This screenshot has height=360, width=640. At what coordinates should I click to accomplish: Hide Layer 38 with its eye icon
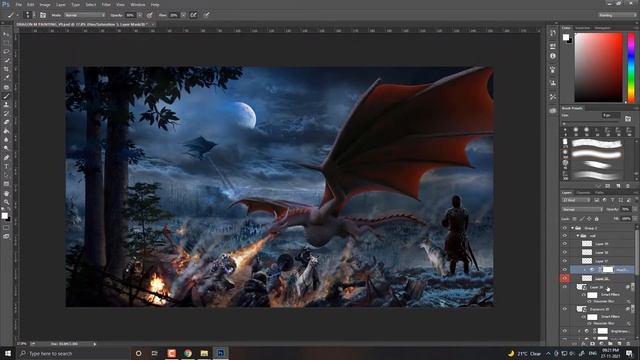tap(565, 252)
